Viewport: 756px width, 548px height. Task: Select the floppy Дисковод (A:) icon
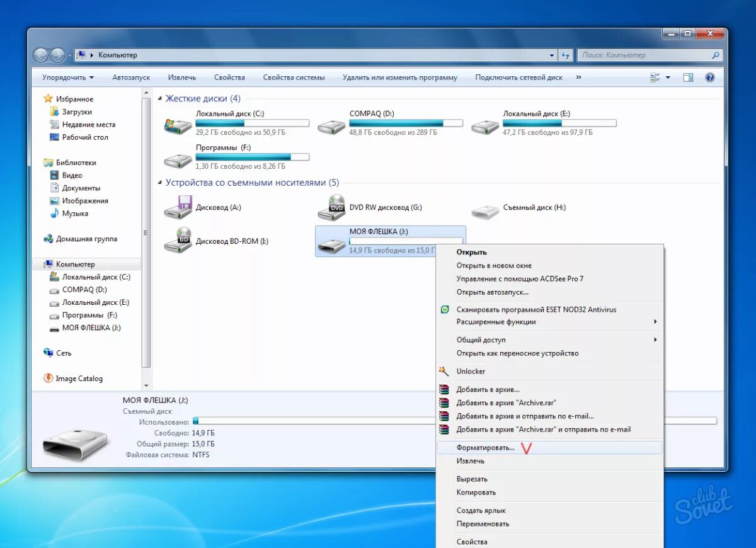point(178,207)
